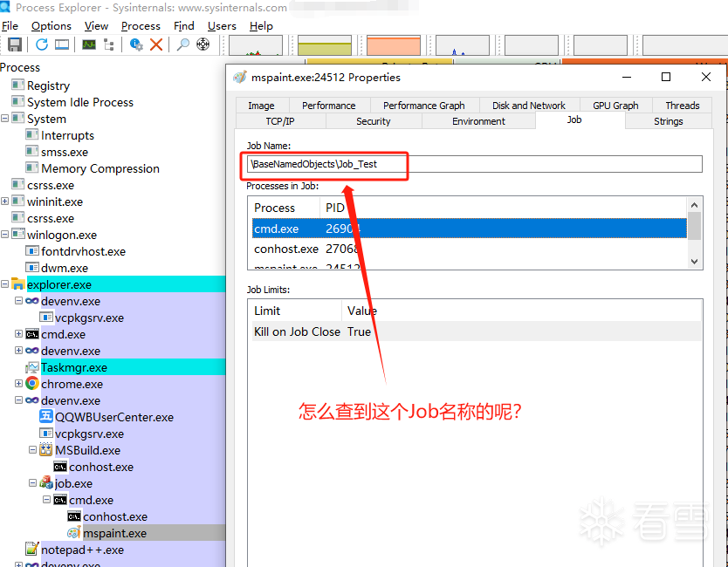
Task: Select conhost.exe row in Processes in Job
Action: point(470,249)
